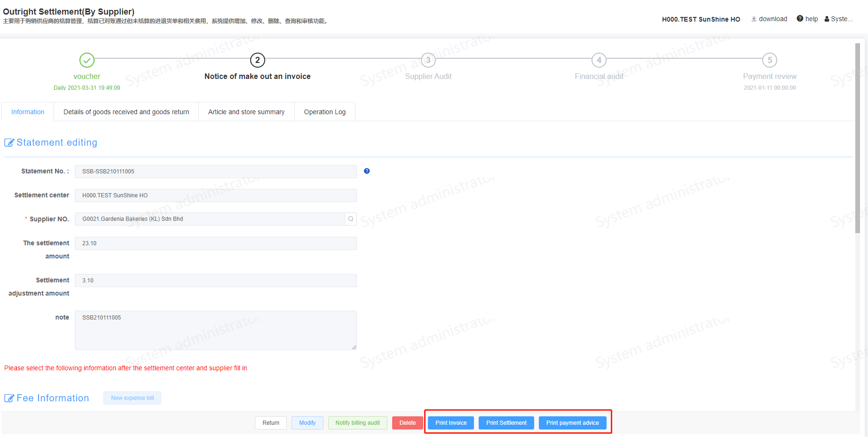Click inside the note text area
Viewport: 868px width, 437px height.
(x=216, y=330)
